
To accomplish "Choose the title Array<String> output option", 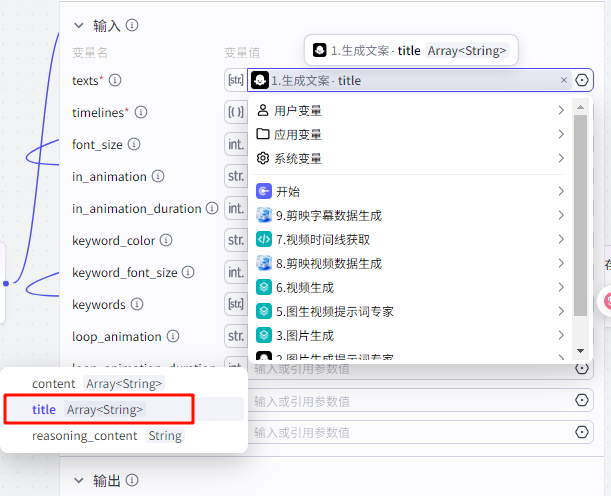I will point(88,409).
